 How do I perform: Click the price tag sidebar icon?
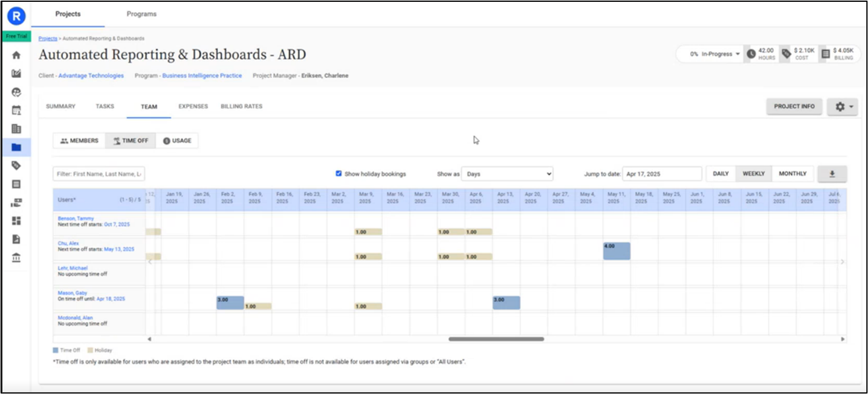16,166
